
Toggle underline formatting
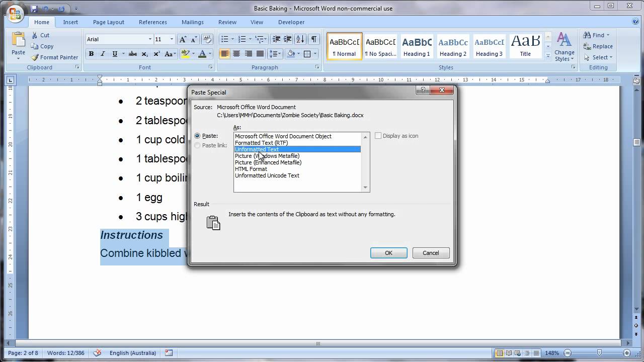click(115, 54)
